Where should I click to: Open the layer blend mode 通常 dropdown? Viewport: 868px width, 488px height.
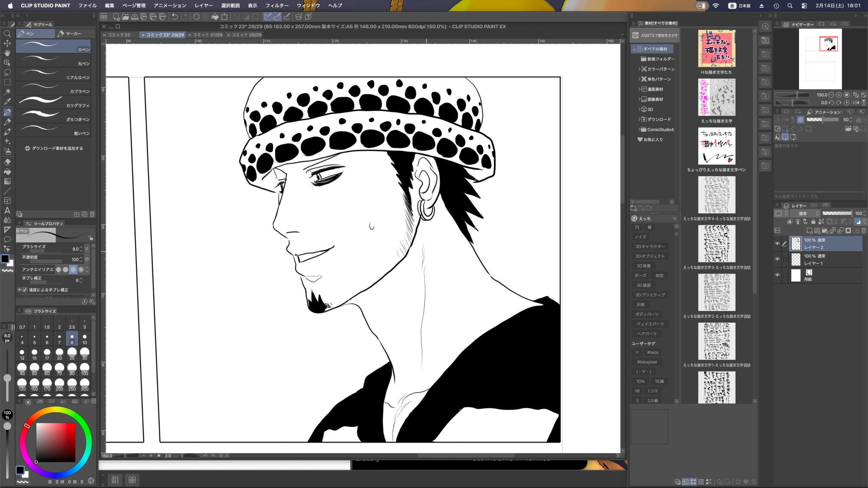(x=805, y=213)
